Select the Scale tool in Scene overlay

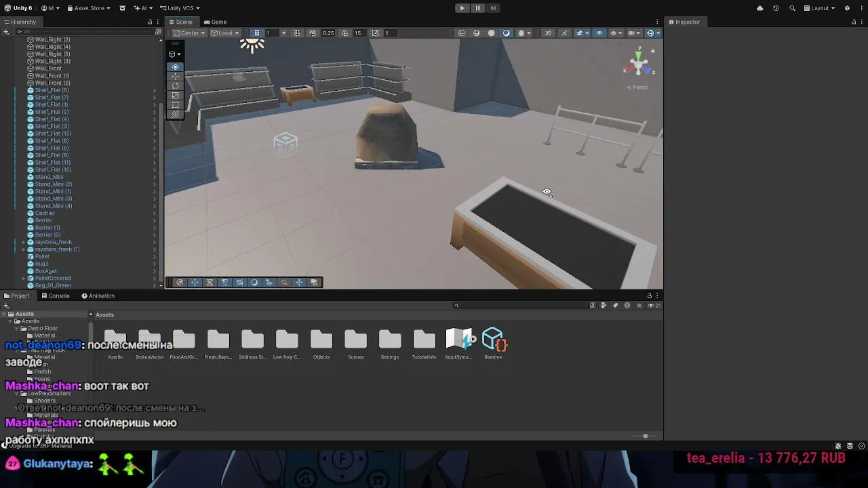(175, 96)
